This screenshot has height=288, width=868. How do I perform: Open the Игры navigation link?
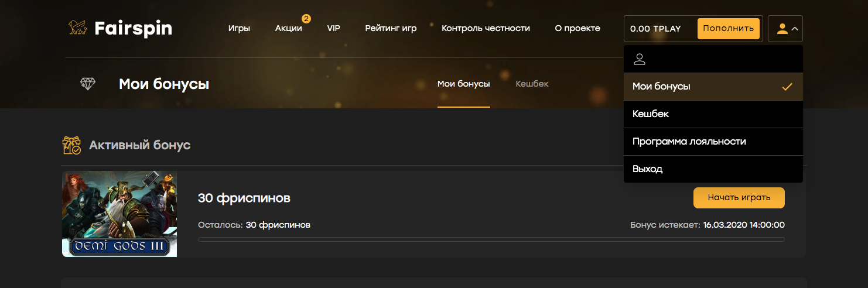point(239,28)
